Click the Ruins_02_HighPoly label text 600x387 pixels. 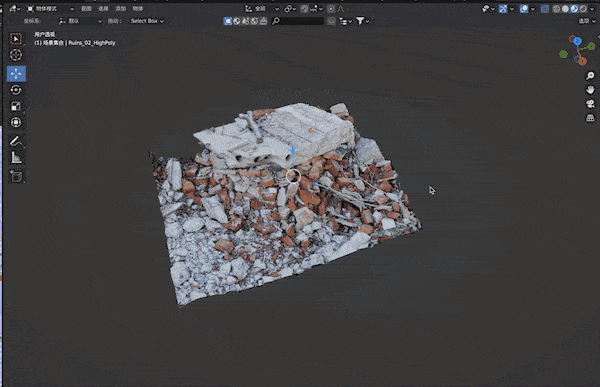(92, 43)
